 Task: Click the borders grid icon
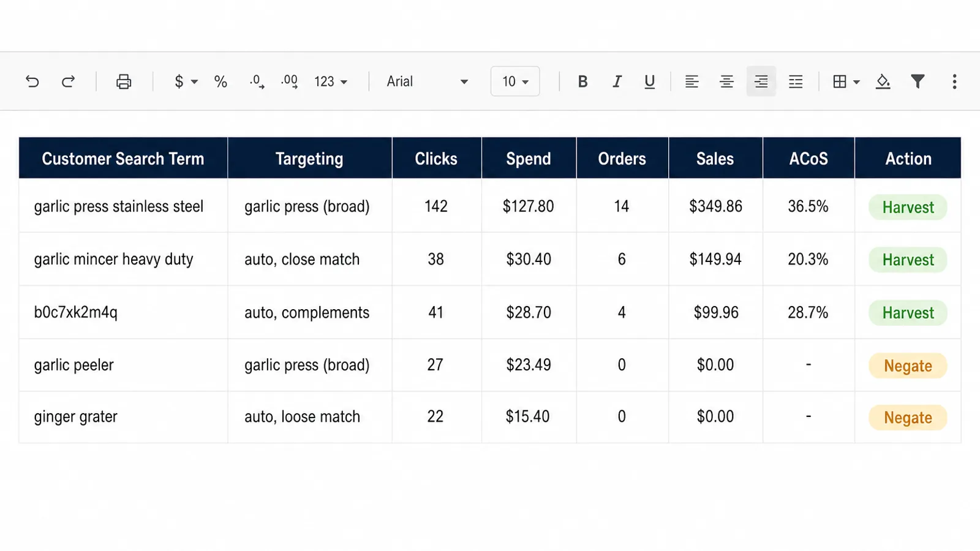click(x=840, y=81)
